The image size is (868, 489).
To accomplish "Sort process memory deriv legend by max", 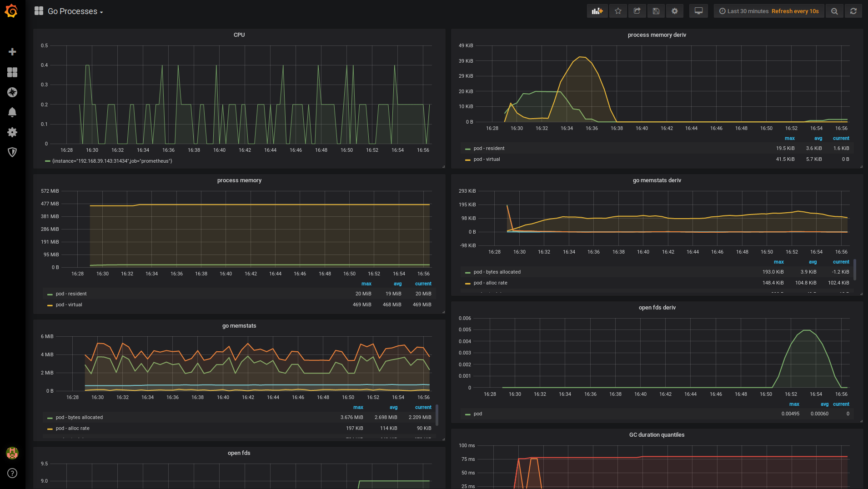I will tap(790, 138).
